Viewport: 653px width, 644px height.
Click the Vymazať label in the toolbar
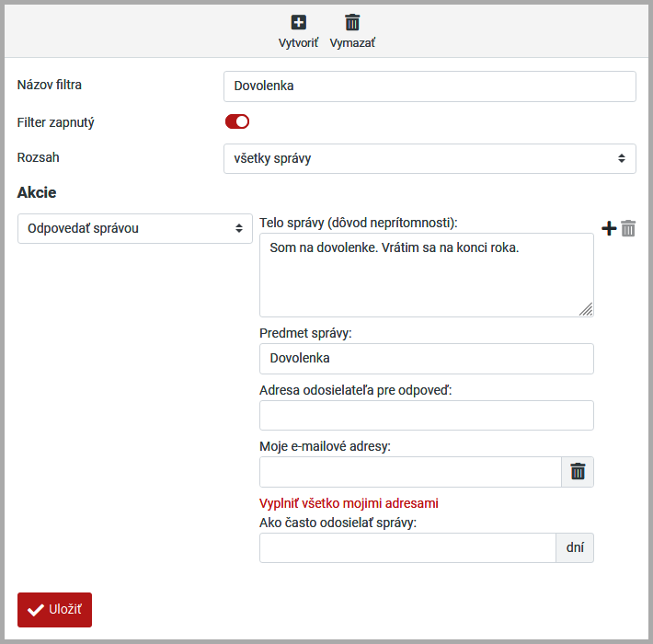tap(352, 43)
